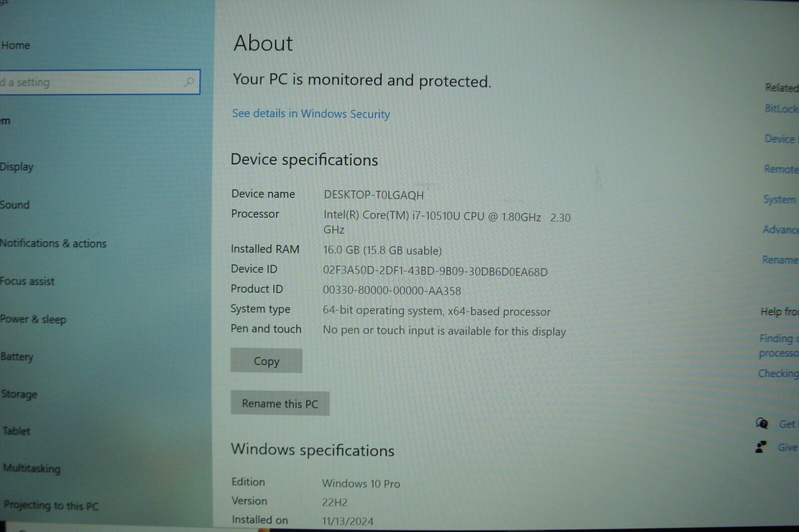The width and height of the screenshot is (799, 532).
Task: Open Notifications & actions settings
Action: (53, 244)
